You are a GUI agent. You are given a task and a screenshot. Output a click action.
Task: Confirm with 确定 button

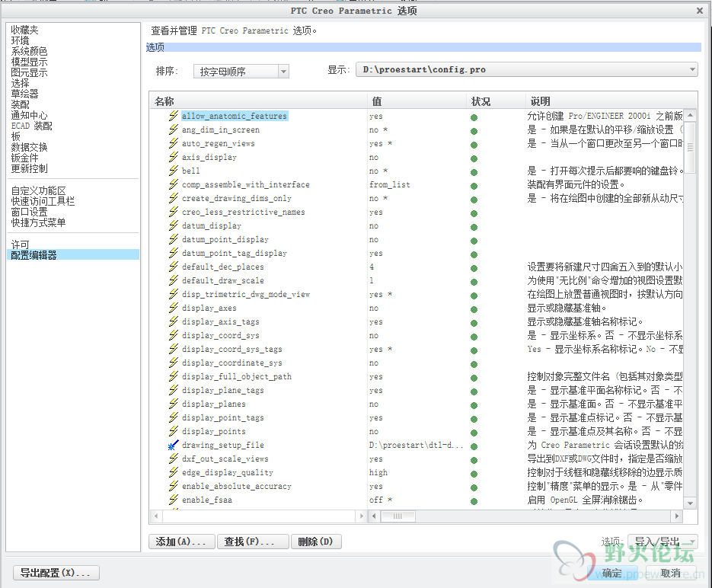[612, 573]
